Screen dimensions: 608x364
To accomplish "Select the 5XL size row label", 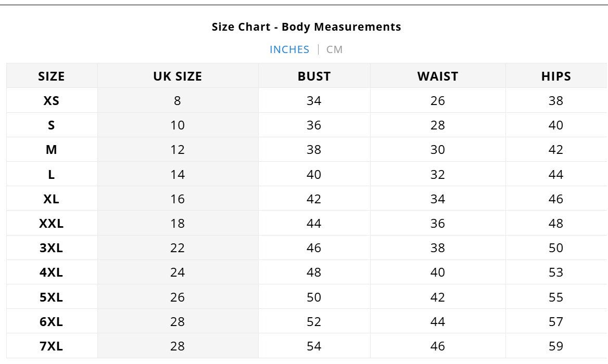I will click(51, 297).
